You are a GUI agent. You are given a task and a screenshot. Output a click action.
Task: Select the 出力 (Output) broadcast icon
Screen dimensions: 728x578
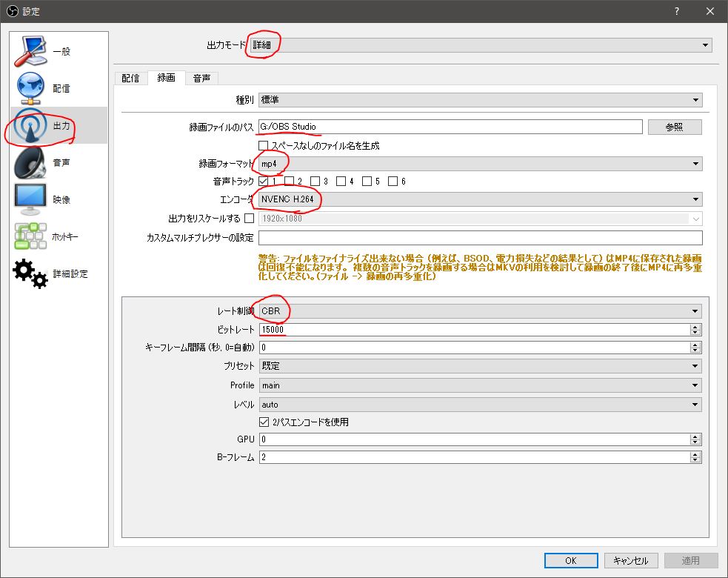30,125
